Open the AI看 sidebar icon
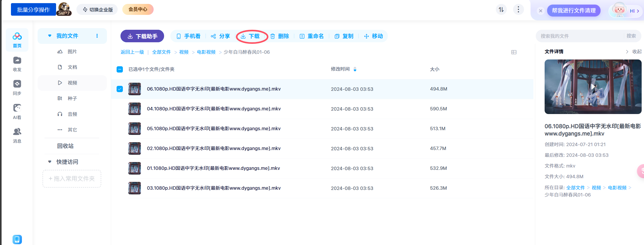This screenshot has height=245, width=644. (x=17, y=108)
